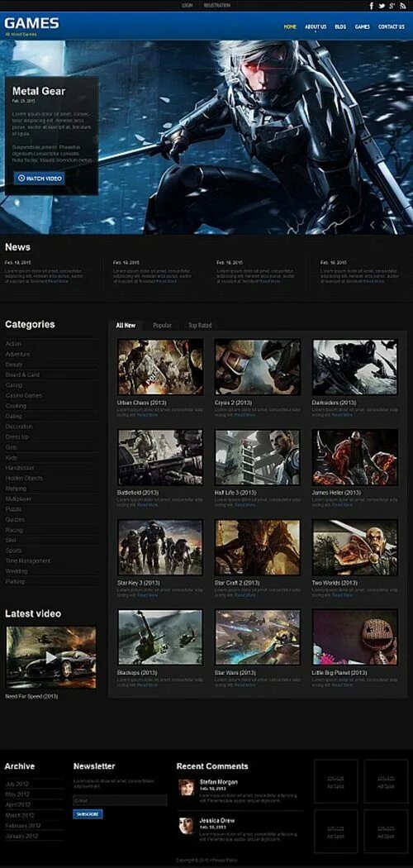Click Jessica Drew's avatar picture

pos(187,825)
